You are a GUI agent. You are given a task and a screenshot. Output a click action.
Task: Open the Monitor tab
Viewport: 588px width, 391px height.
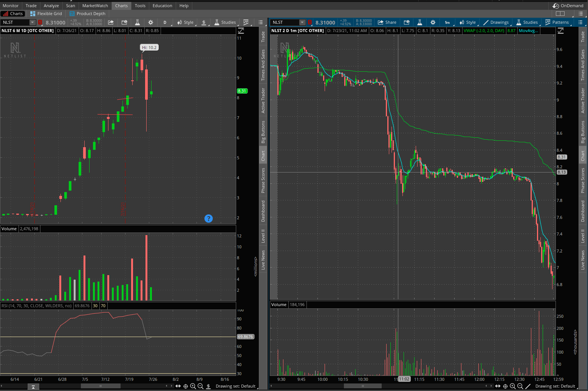11,6
